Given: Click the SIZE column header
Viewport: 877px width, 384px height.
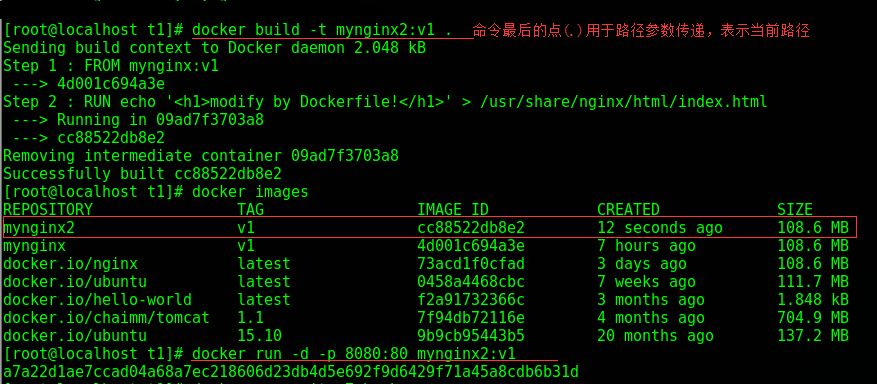Looking at the screenshot, I should click(795, 210).
